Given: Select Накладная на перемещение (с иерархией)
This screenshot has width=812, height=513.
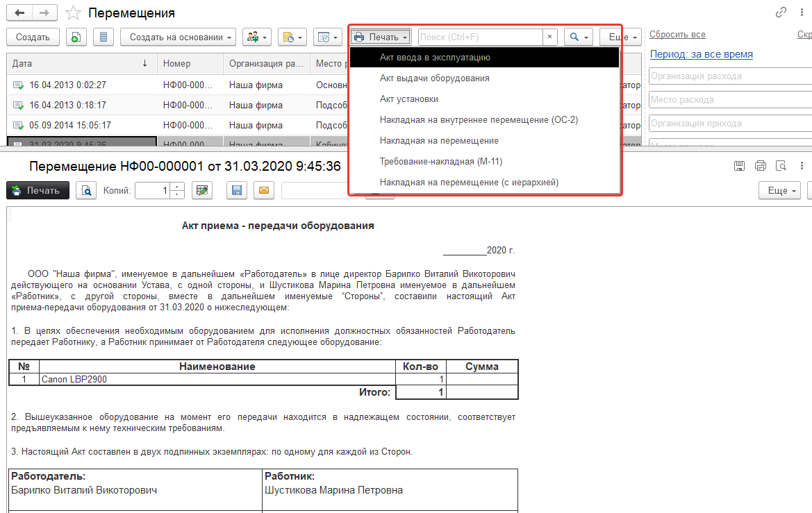Looking at the screenshot, I should point(469,183).
